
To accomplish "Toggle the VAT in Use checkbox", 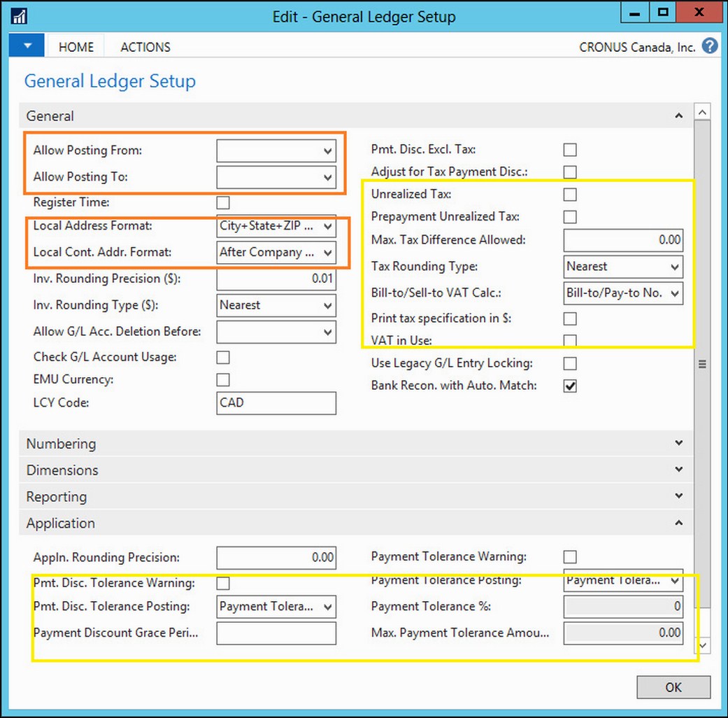I will pyautogui.click(x=570, y=341).
